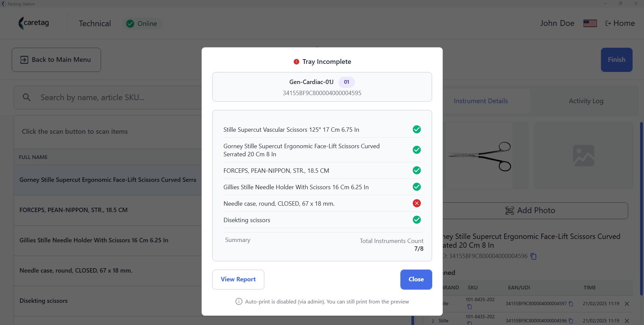The height and width of the screenshot is (325, 644).
Task: Select Disekting scissors row in left list
Action: [108, 301]
